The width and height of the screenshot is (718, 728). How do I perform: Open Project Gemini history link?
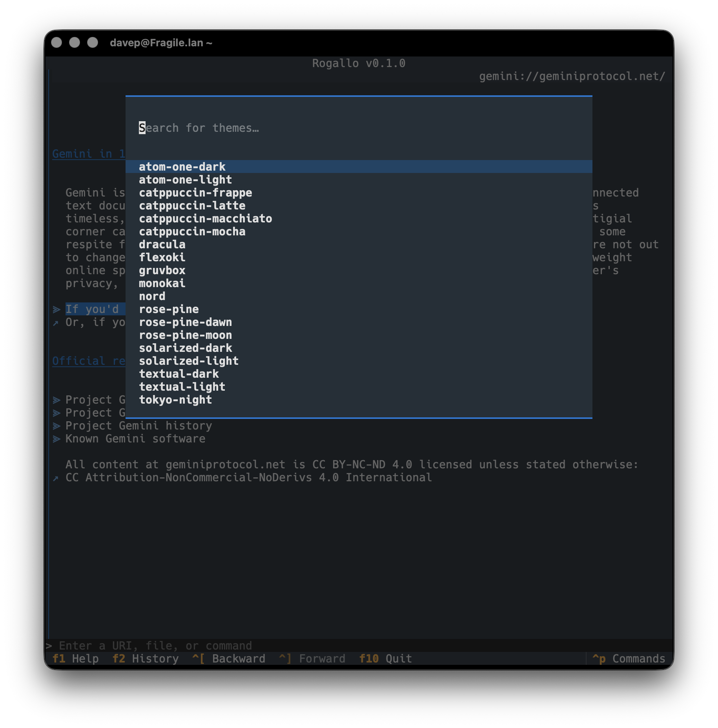(138, 426)
